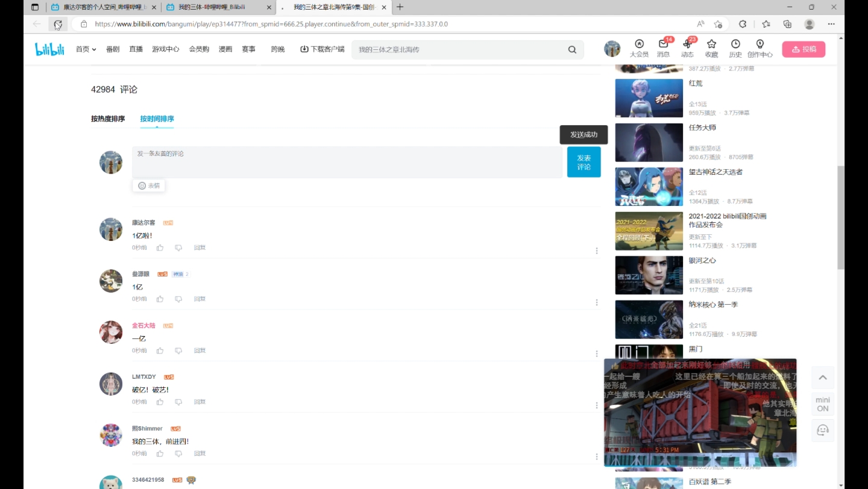Reply to 康达尔客's comment

coord(200,248)
